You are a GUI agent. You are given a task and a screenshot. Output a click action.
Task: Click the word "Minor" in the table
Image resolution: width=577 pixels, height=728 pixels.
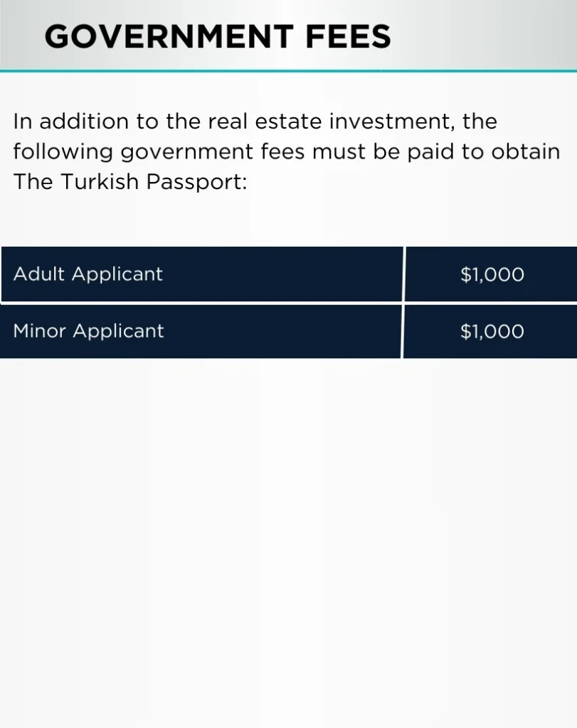pos(40,331)
